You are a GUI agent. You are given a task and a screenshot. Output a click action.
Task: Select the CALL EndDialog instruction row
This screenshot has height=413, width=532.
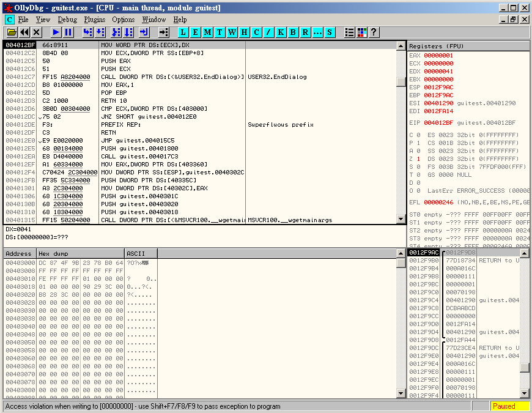pyautogui.click(x=171, y=76)
